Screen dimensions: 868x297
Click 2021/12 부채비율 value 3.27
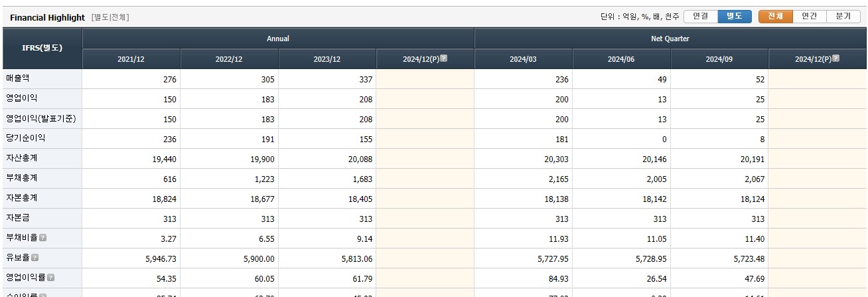(x=169, y=239)
